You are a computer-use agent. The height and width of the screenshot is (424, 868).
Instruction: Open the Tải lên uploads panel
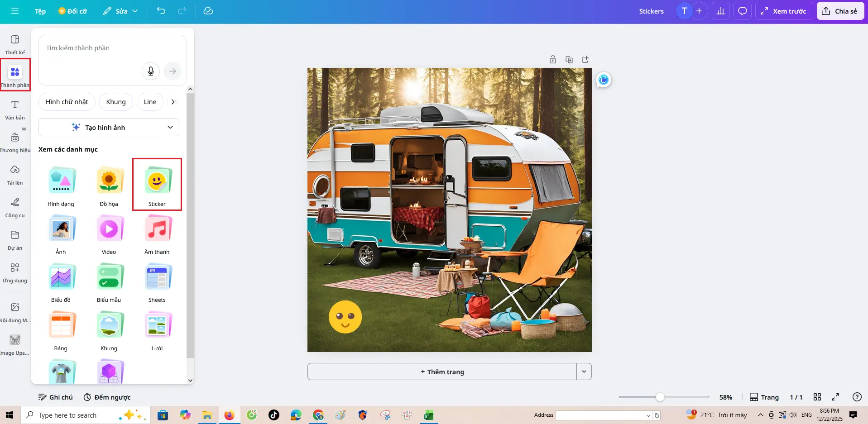(15, 175)
